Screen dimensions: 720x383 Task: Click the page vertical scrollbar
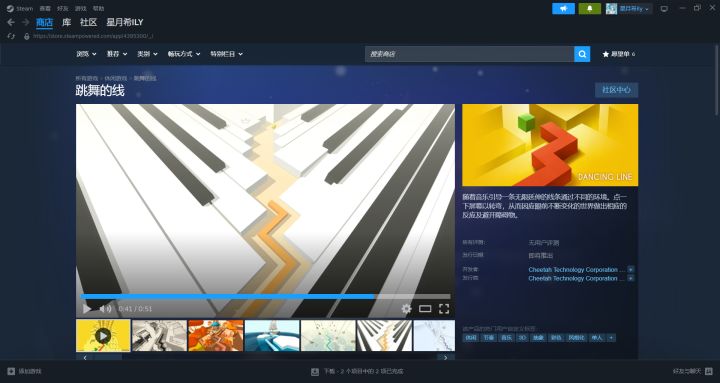[x=717, y=80]
